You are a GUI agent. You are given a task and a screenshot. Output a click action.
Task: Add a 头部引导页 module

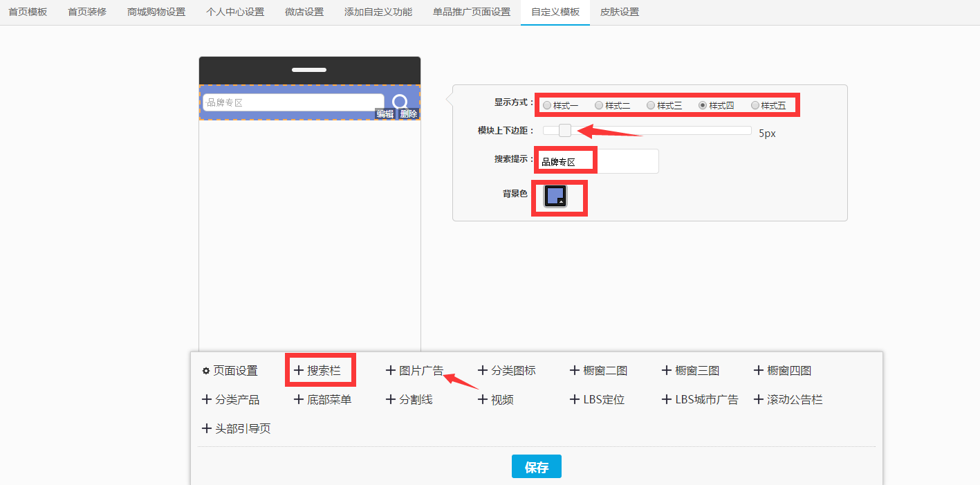236,429
